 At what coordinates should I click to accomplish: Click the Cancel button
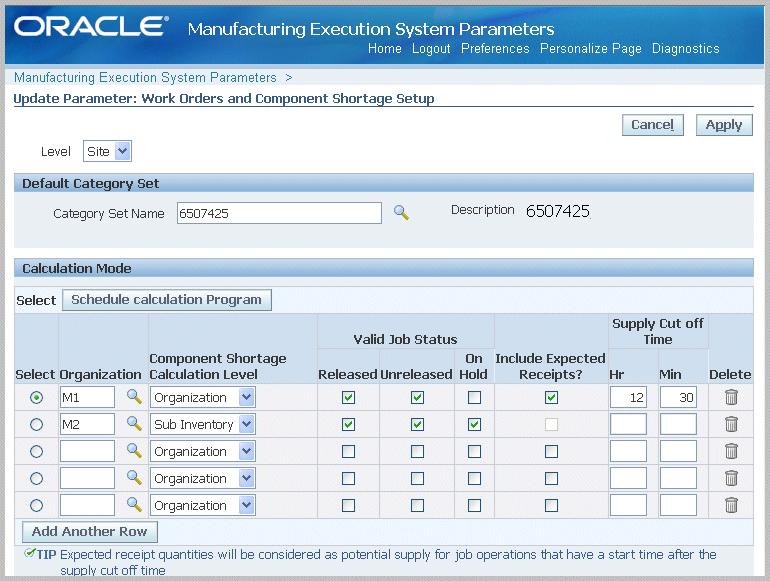[653, 125]
